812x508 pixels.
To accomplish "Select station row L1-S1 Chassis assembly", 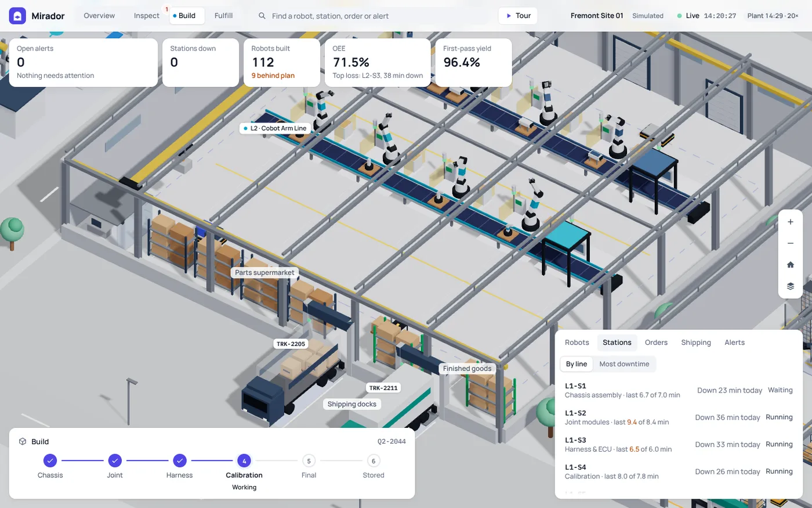I will (679, 390).
